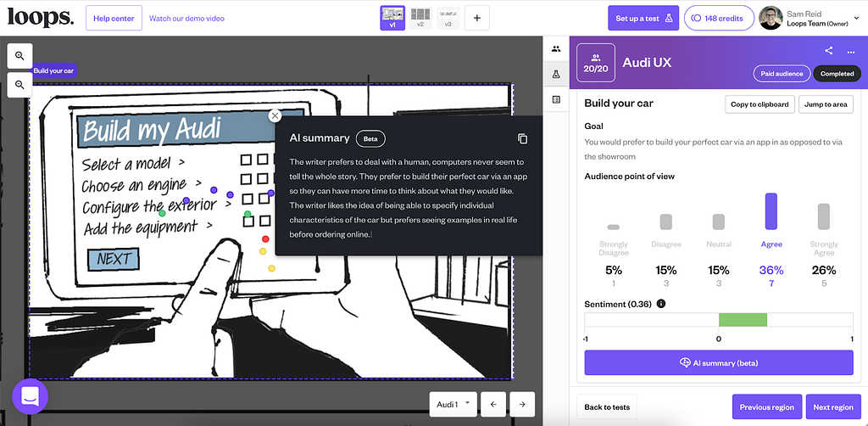
Task: Expand the account menu chevron
Action: pyautogui.click(x=857, y=19)
